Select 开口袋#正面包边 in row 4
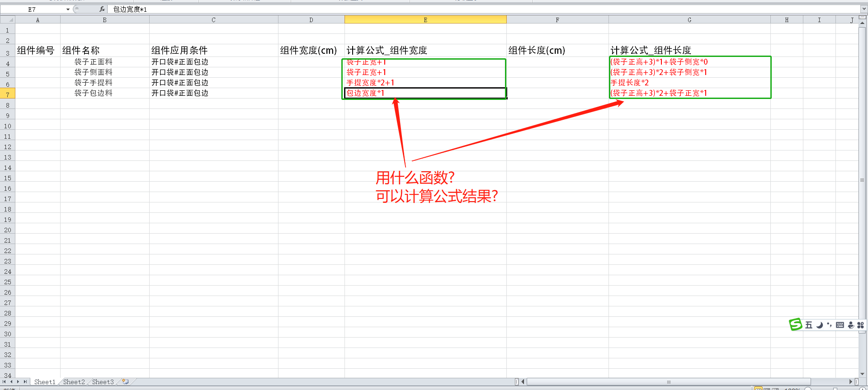Screen dimensions: 868x390 pyautogui.click(x=213, y=62)
